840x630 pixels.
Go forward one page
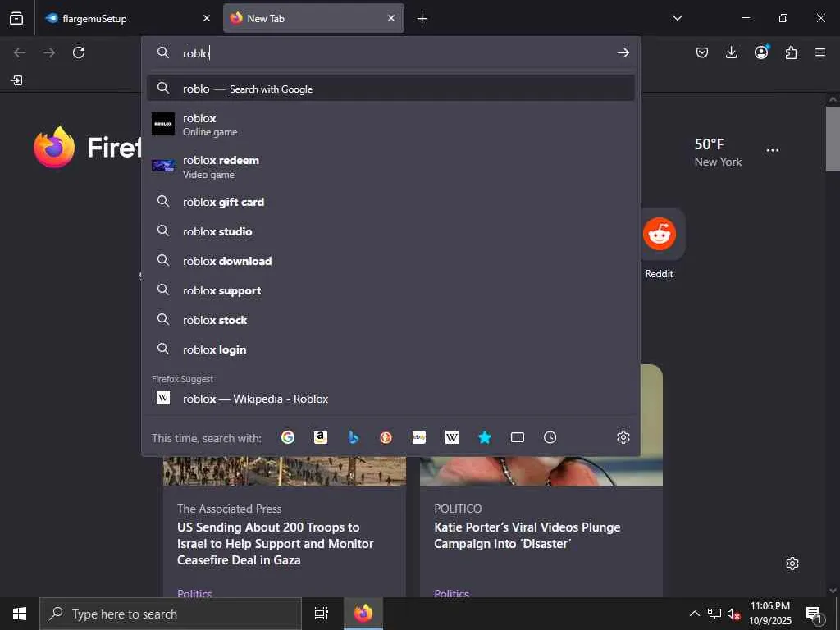[x=49, y=52]
